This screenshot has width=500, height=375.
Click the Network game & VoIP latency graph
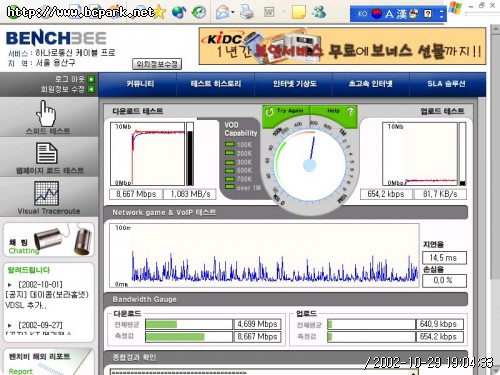point(264,255)
